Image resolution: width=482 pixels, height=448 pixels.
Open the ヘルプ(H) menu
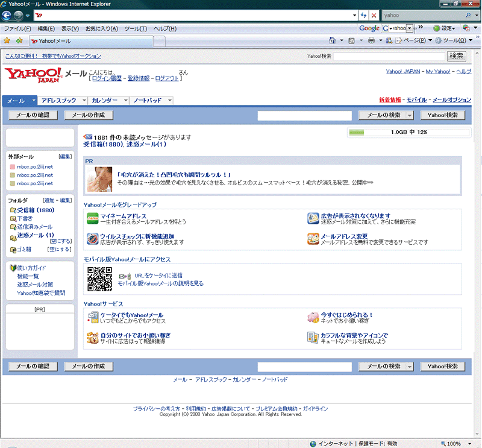tap(164, 28)
